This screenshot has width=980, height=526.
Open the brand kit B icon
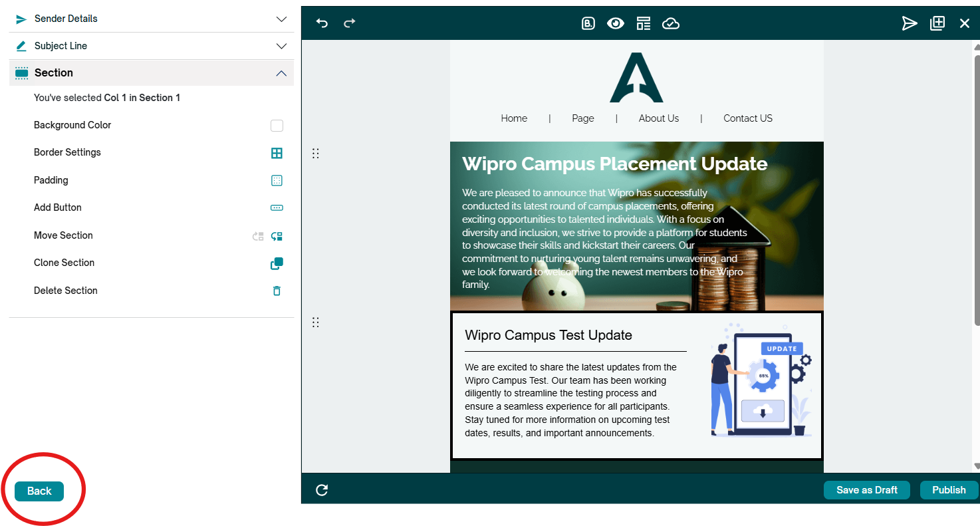(588, 24)
